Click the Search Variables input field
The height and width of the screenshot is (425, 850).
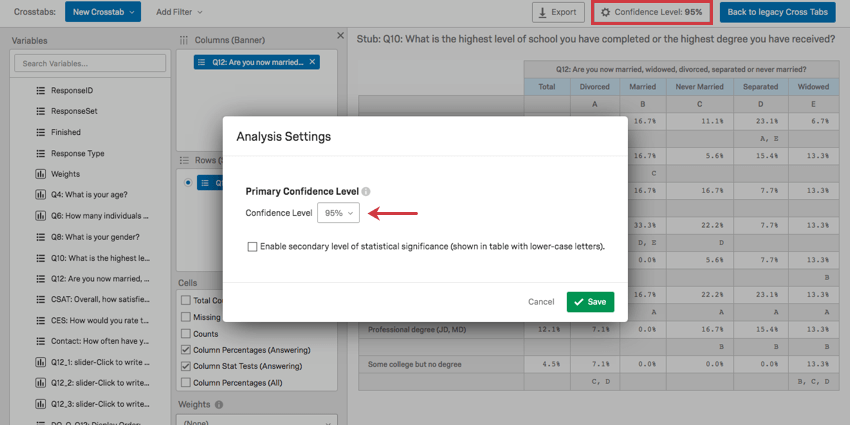[x=90, y=63]
